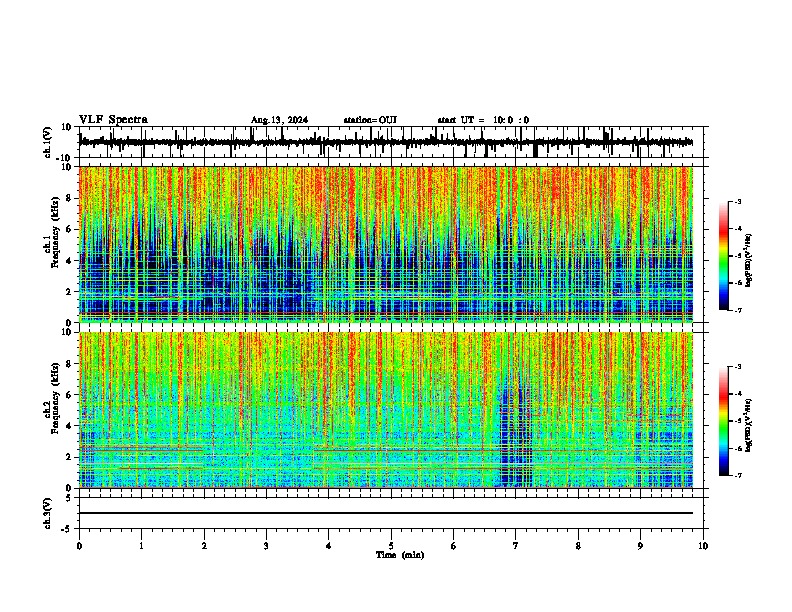Click the "ch.1(V)" waveform axis label
Image resolution: width=792 pixels, height=612 pixels.
(x=48, y=142)
